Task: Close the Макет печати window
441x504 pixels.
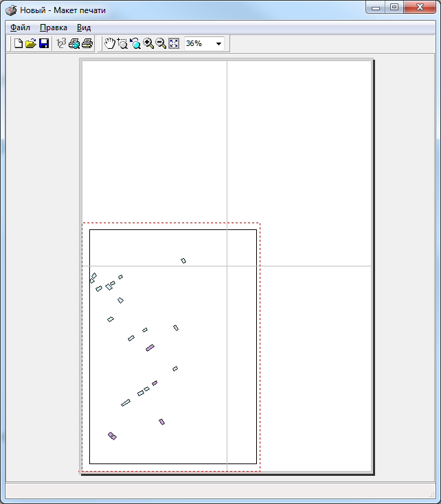Action: pyautogui.click(x=420, y=8)
